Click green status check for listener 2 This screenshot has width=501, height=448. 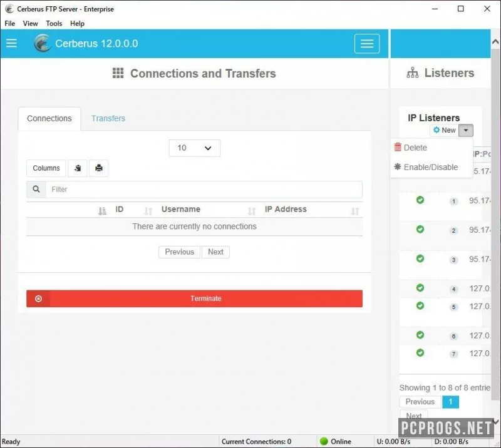click(x=420, y=229)
